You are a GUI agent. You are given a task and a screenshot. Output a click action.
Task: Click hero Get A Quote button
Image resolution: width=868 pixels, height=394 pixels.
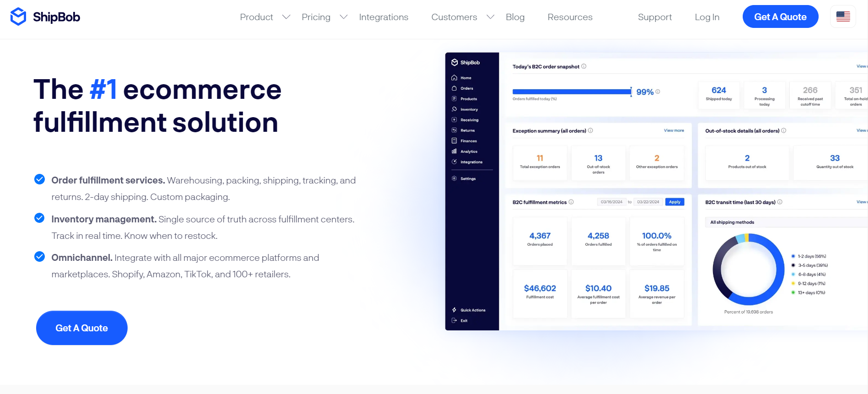pyautogui.click(x=82, y=328)
